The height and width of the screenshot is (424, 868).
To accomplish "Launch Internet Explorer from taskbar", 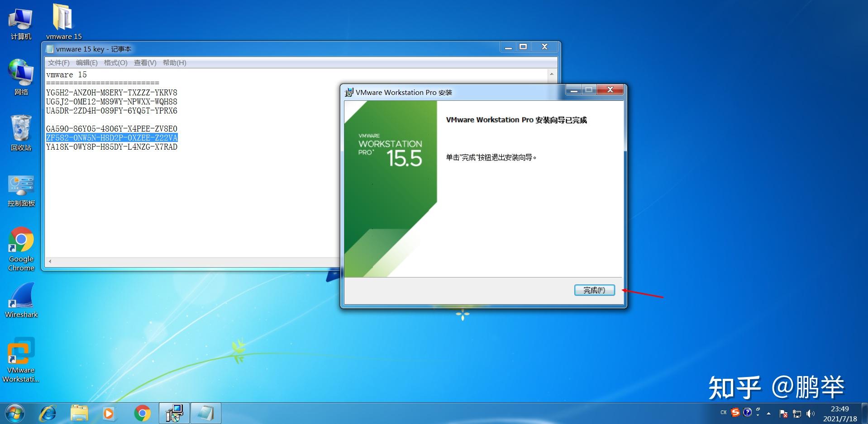I will (48, 413).
